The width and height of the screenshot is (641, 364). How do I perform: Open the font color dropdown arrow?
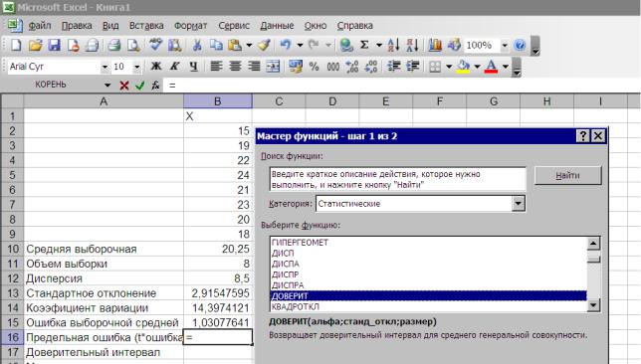click(x=506, y=67)
